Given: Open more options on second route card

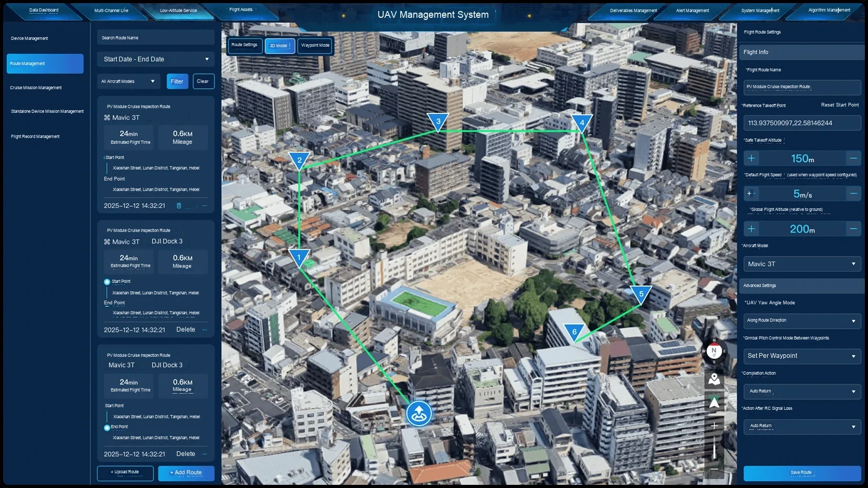Looking at the screenshot, I should [205, 330].
